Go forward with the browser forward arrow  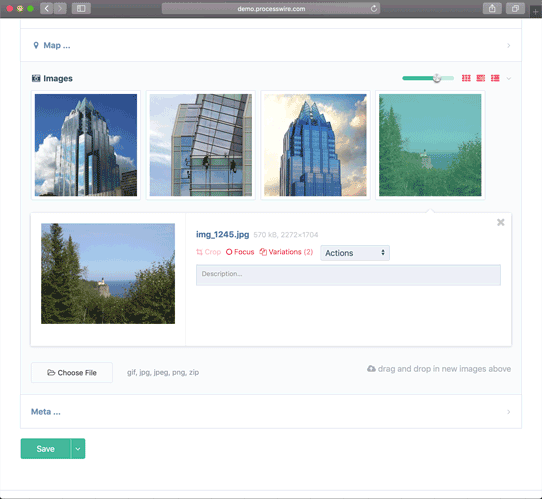(x=60, y=8)
